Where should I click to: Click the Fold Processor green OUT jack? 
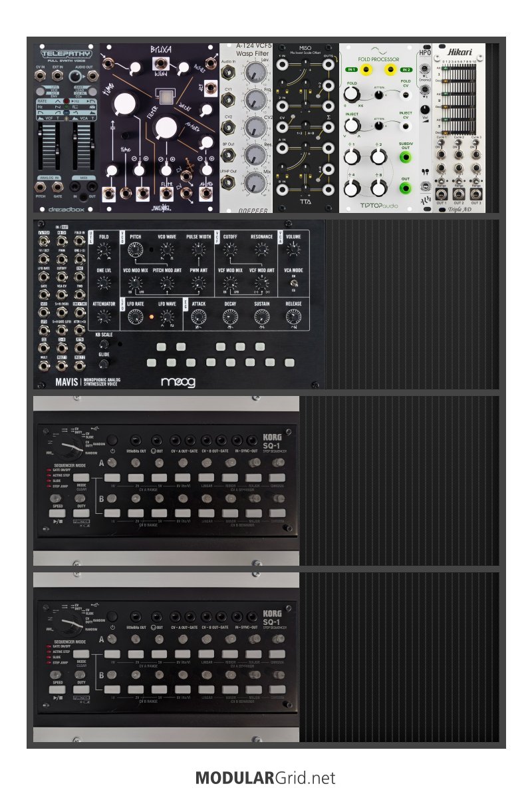point(406,189)
